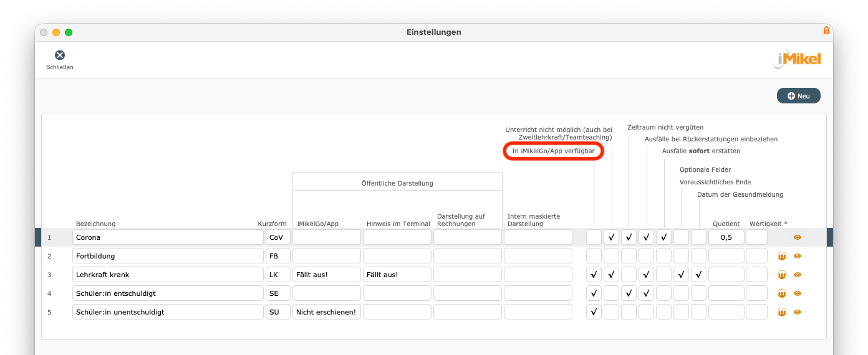Click the 'Kurzform' column header
Image resolution: width=868 pixels, height=355 pixels.
[x=272, y=224]
